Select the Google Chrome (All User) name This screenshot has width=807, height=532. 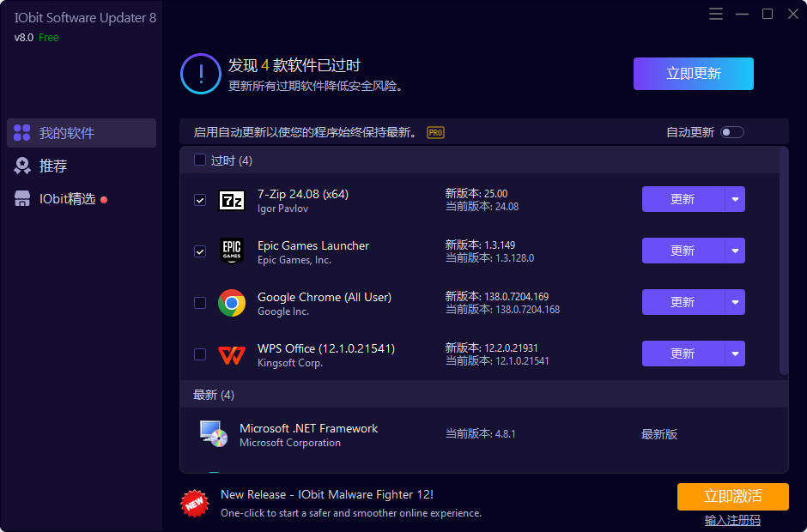tap(325, 297)
